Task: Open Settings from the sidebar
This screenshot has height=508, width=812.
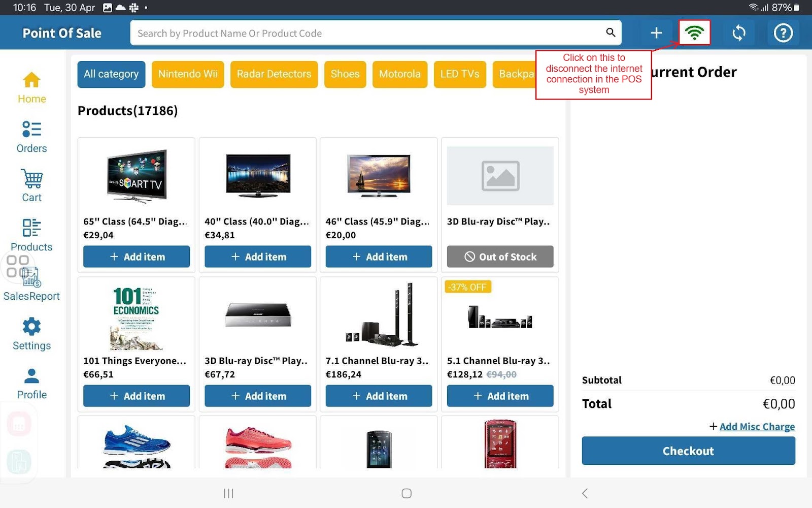Action: (x=31, y=334)
